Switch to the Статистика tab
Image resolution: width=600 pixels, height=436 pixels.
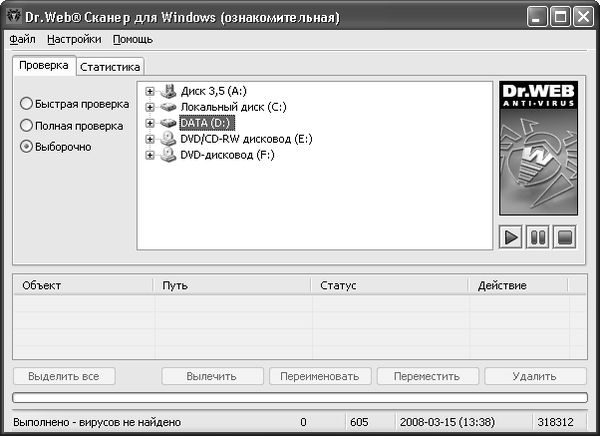click(110, 66)
